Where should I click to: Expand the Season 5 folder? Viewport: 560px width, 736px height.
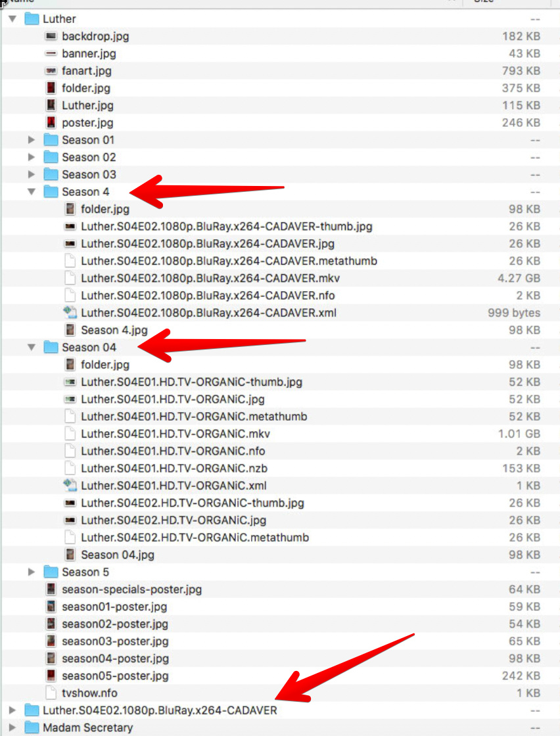tap(32, 572)
